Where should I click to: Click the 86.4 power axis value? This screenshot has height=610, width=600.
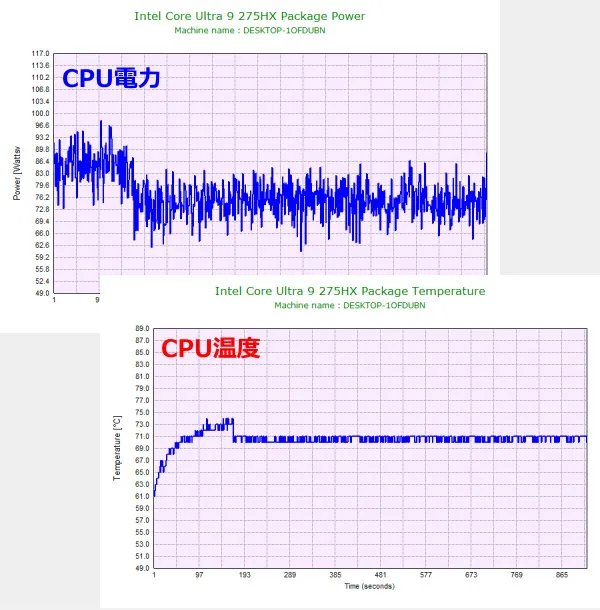pos(42,161)
